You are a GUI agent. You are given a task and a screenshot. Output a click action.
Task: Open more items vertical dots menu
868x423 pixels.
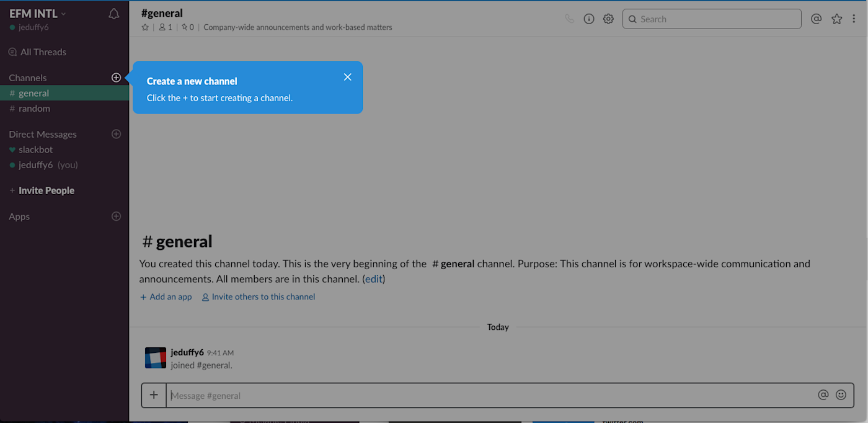pos(854,19)
